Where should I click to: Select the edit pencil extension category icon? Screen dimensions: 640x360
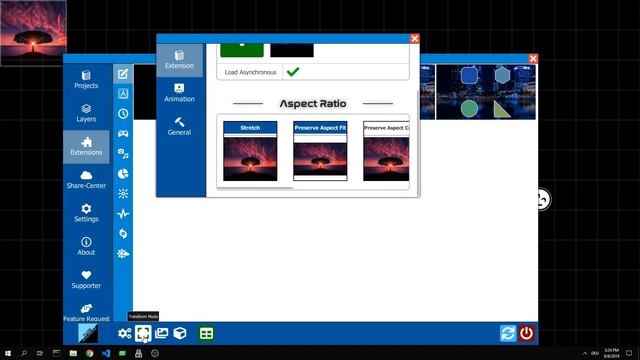(x=123, y=74)
